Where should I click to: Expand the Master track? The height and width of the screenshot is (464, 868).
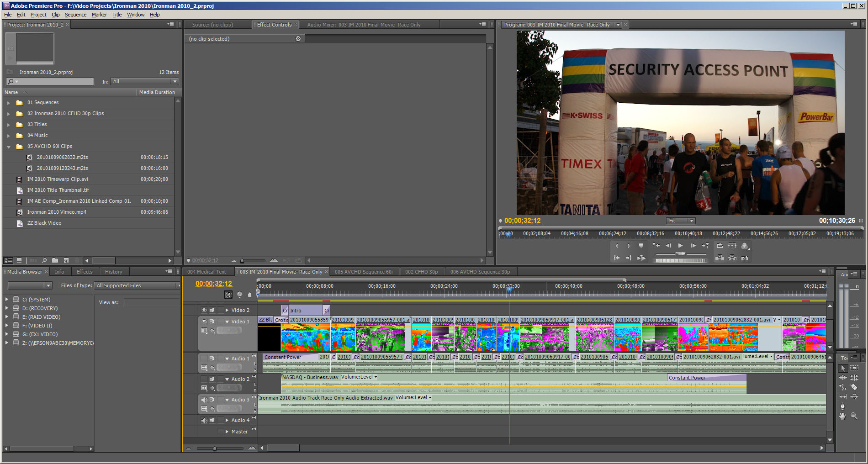[227, 432]
